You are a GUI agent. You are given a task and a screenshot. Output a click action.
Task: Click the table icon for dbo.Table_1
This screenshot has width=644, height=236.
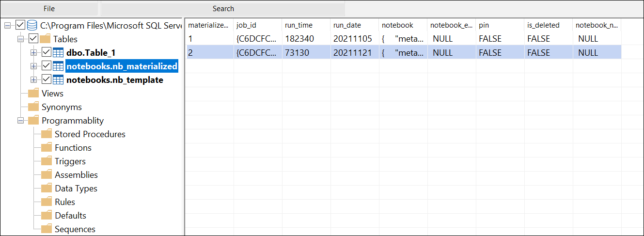58,52
